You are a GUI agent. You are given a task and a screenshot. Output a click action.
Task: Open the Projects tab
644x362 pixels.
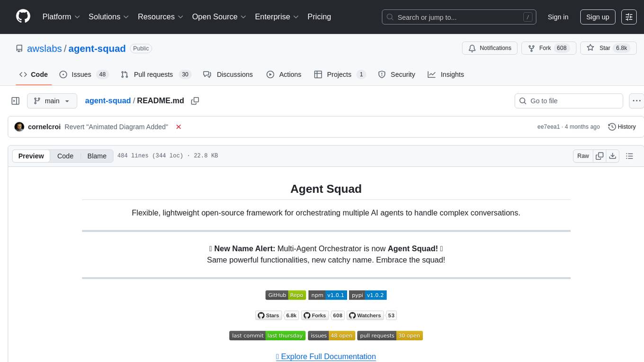click(340, 74)
